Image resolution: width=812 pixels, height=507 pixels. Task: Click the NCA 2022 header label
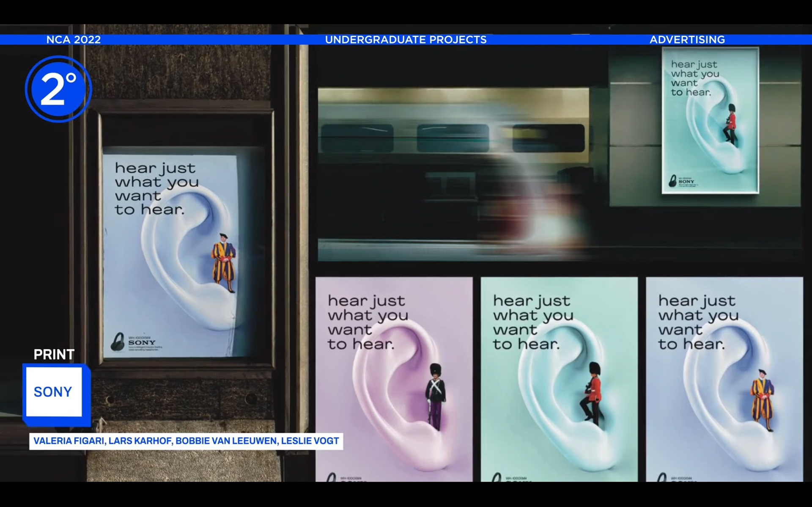tap(74, 40)
